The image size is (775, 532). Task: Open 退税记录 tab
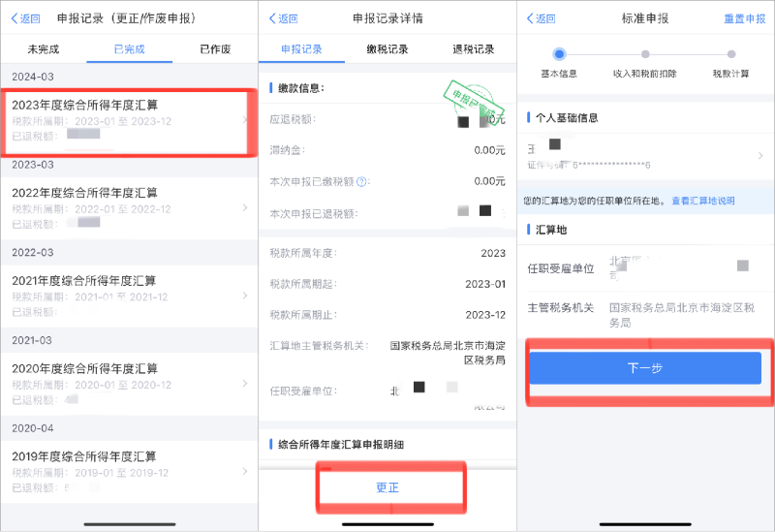[x=473, y=49]
